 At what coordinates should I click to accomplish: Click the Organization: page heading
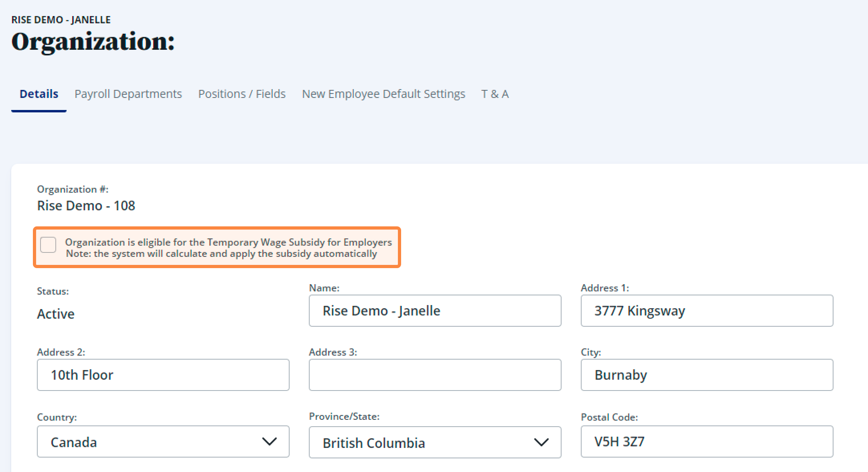[x=93, y=42]
